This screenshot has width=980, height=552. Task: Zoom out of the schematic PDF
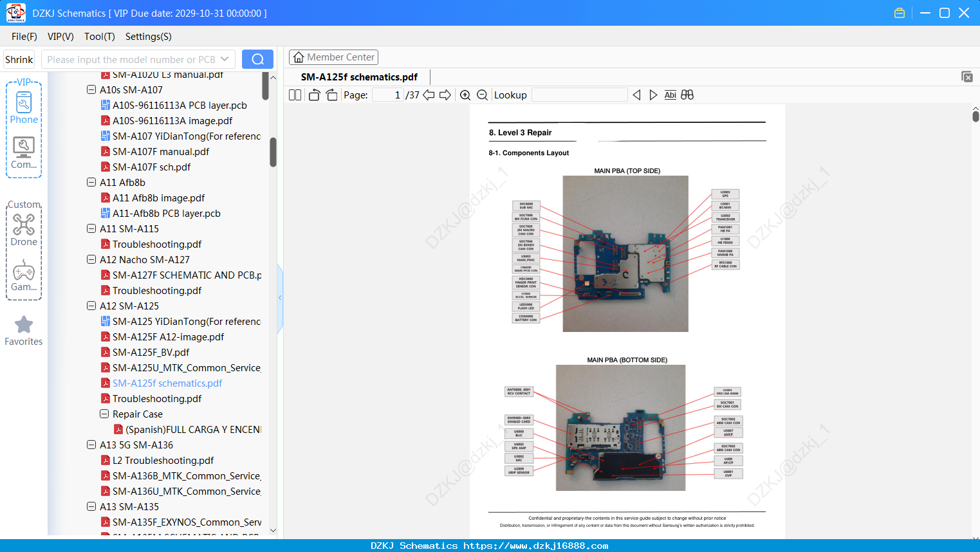tap(483, 95)
